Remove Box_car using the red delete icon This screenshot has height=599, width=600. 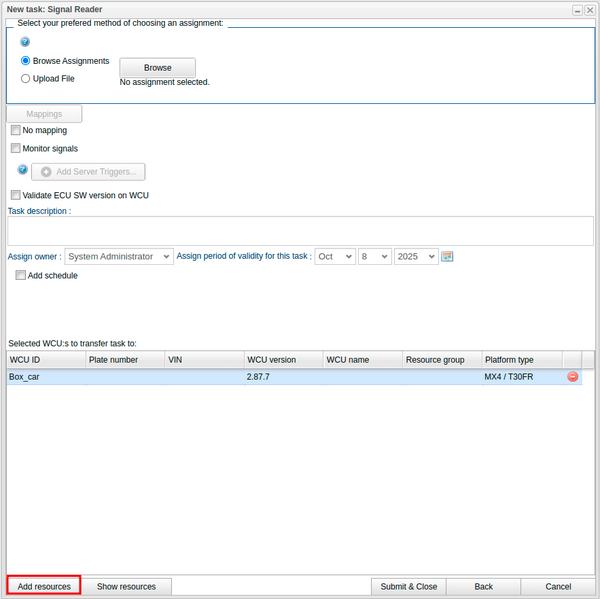pos(573,377)
